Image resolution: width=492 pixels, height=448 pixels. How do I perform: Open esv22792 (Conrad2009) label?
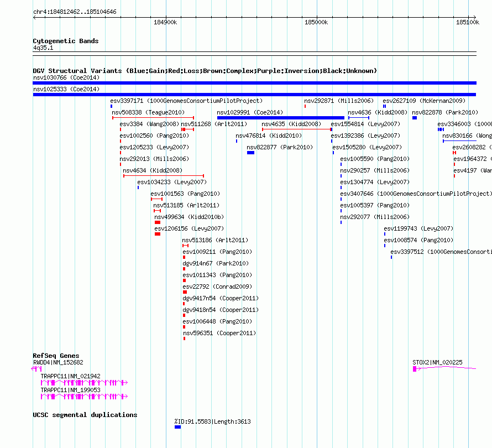217,286
